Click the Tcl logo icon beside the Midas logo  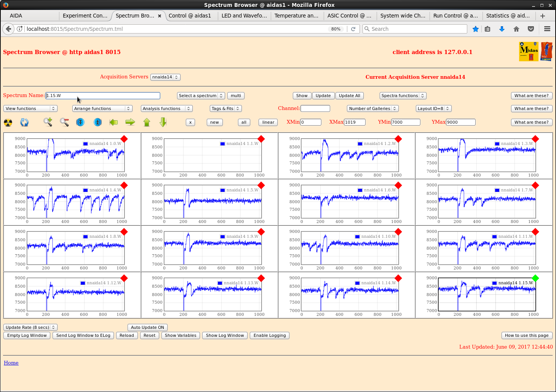[x=546, y=51]
